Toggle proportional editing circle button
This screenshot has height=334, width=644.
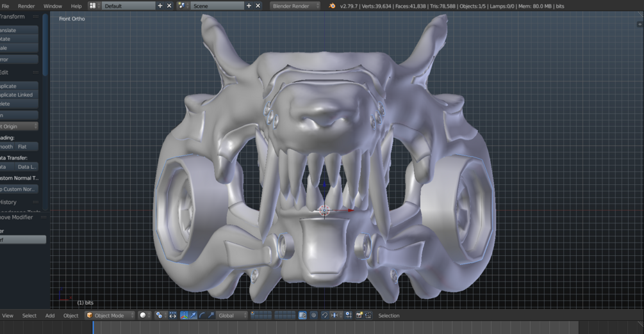314,315
